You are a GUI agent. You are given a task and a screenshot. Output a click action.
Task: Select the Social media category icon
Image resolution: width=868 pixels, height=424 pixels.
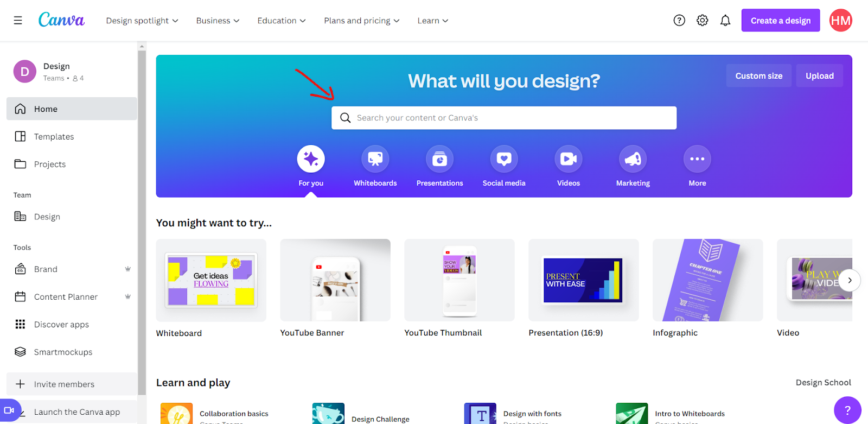point(504,159)
